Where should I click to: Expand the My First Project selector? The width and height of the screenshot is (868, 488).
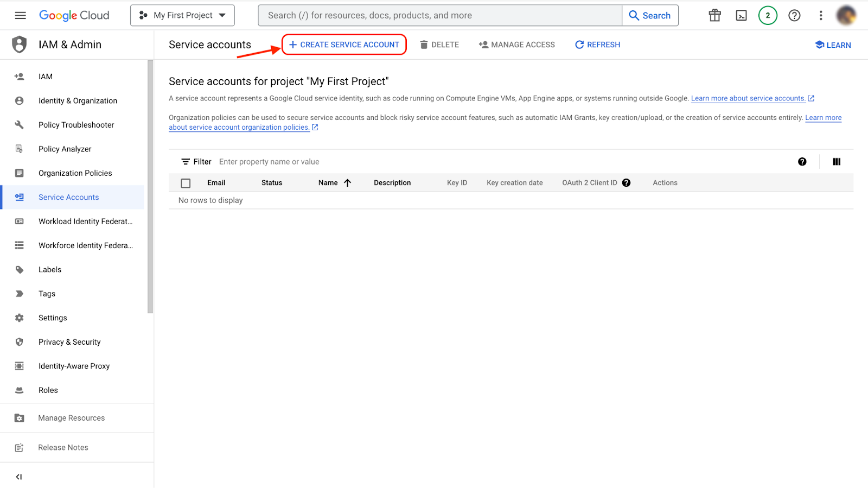(x=182, y=15)
